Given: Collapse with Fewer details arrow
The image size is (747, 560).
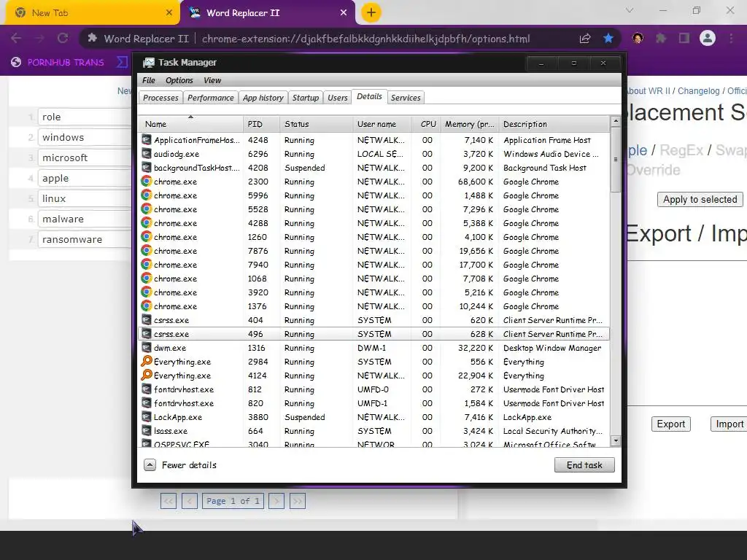Looking at the screenshot, I should click(150, 464).
